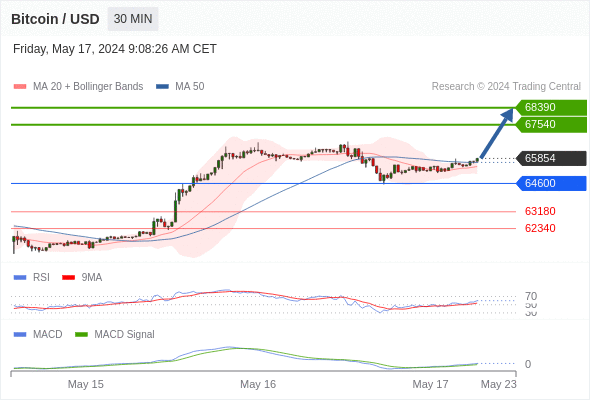This screenshot has width=590, height=400.
Task: Toggle the 9MA red legend entry
Action: pyautogui.click(x=82, y=277)
